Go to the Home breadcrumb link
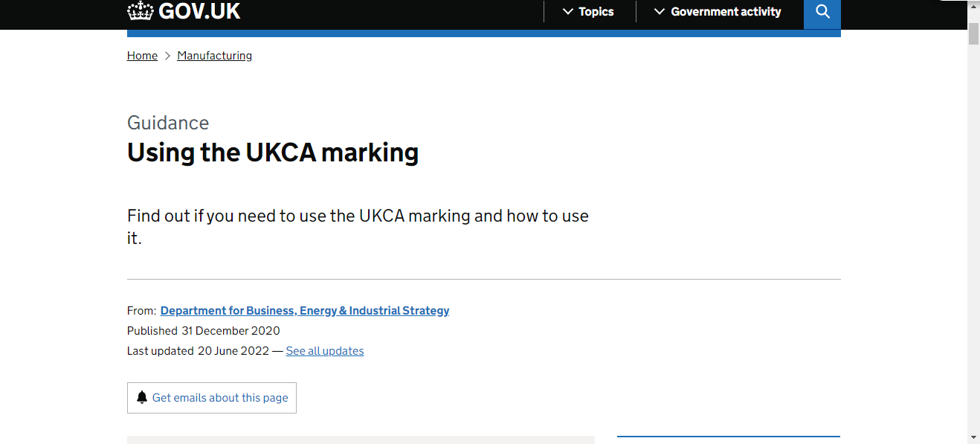This screenshot has height=444, width=980. click(142, 56)
